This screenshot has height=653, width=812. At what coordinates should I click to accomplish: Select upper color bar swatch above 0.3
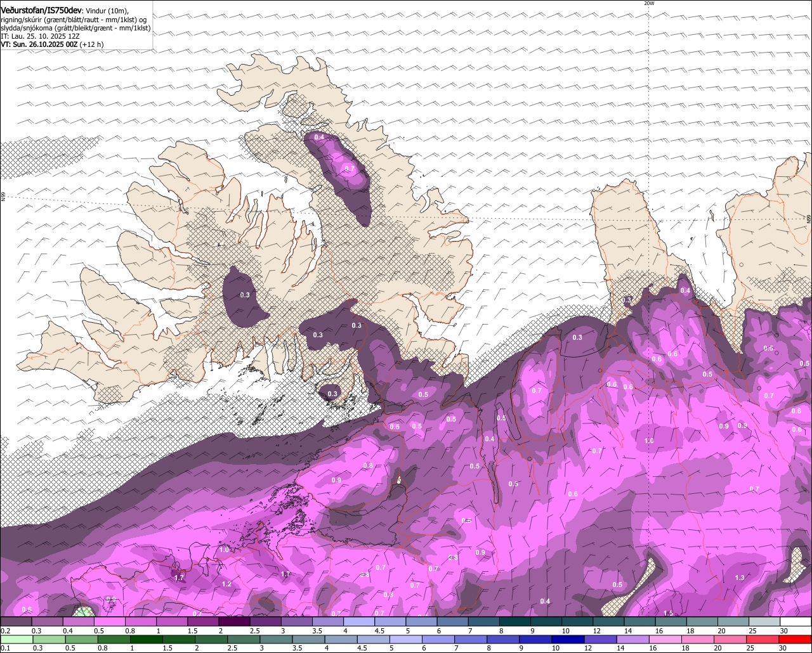point(47,621)
